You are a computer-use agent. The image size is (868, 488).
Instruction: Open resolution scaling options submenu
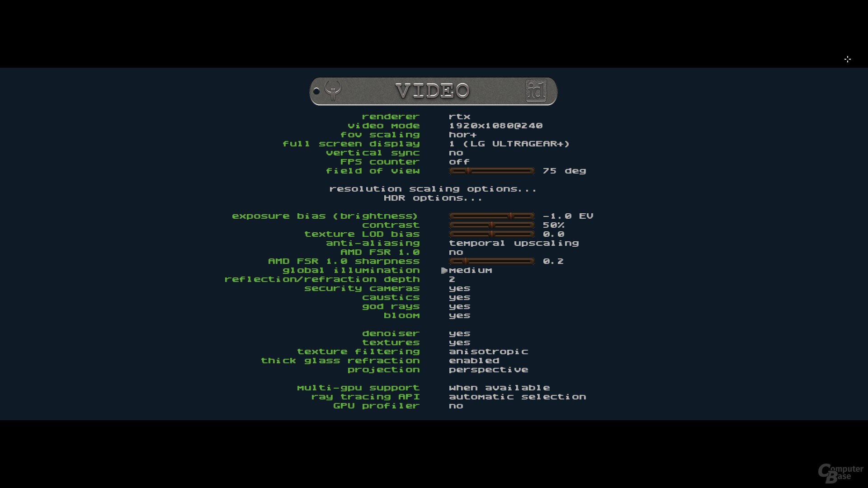(x=433, y=189)
